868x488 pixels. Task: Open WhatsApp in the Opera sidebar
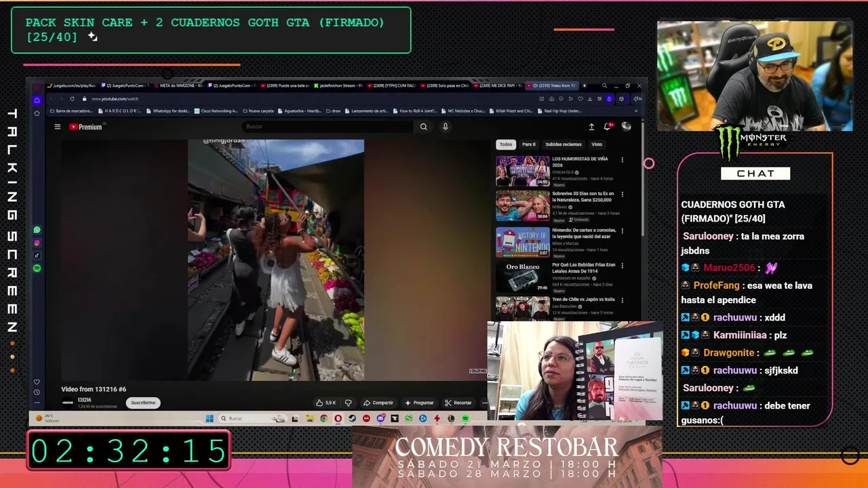tap(37, 230)
